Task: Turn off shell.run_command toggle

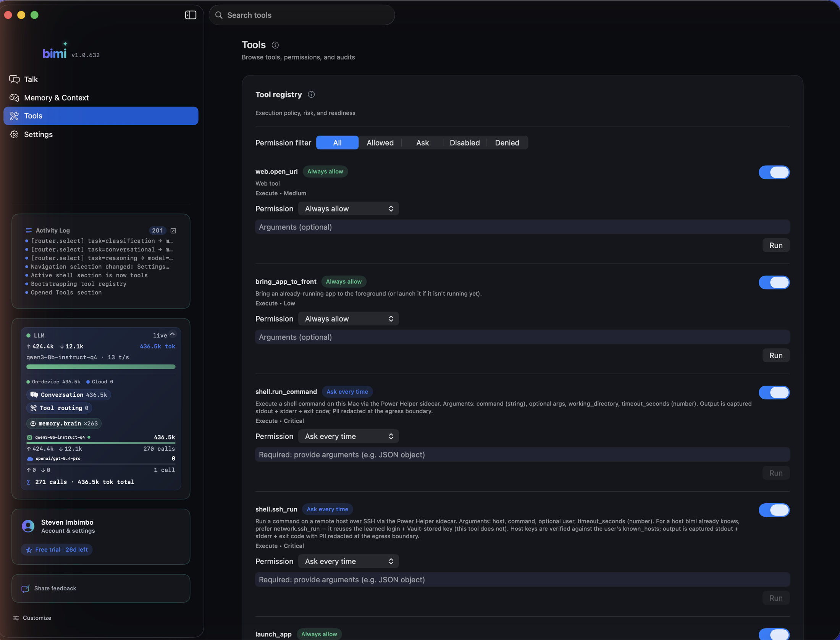Action: 774,392
